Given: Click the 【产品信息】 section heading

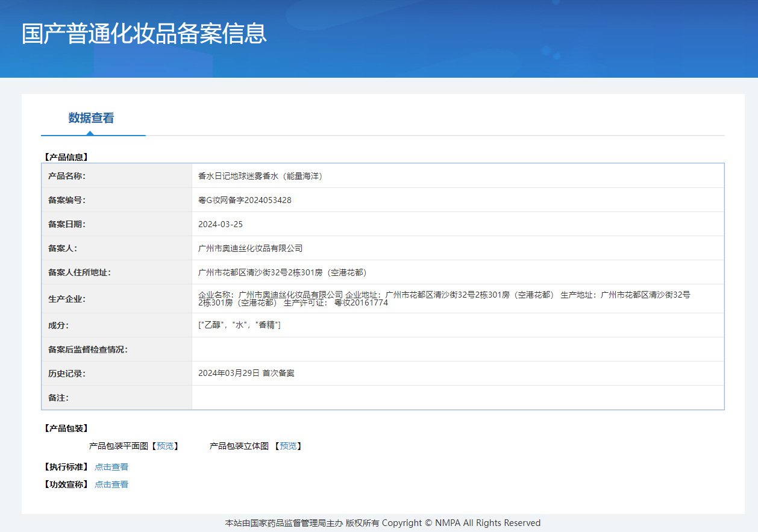Looking at the screenshot, I should click(x=66, y=157).
